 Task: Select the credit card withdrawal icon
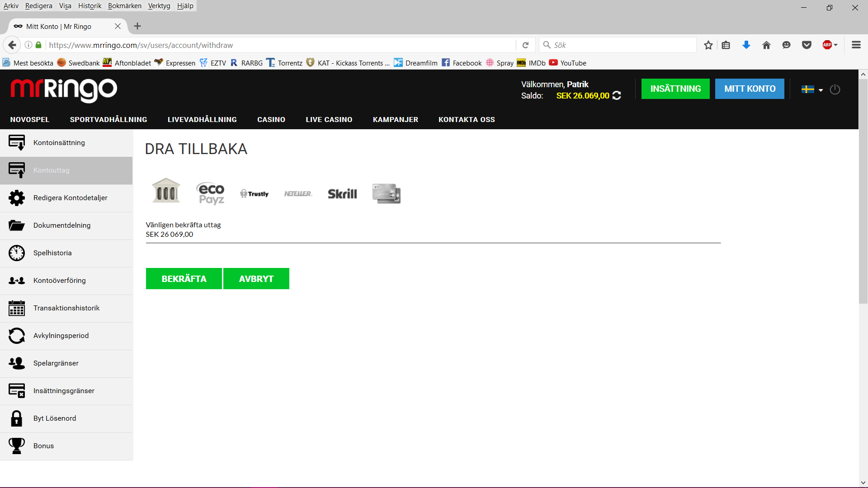click(x=387, y=193)
